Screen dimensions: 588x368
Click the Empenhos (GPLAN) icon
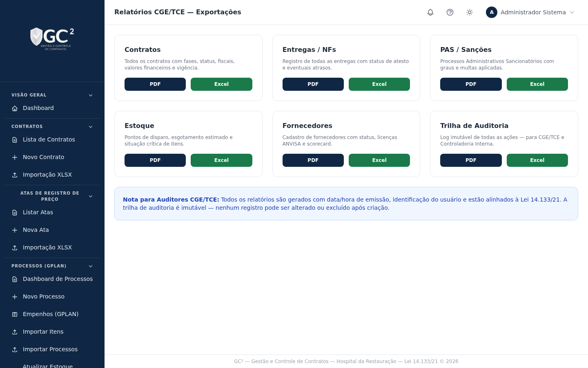[15, 314]
